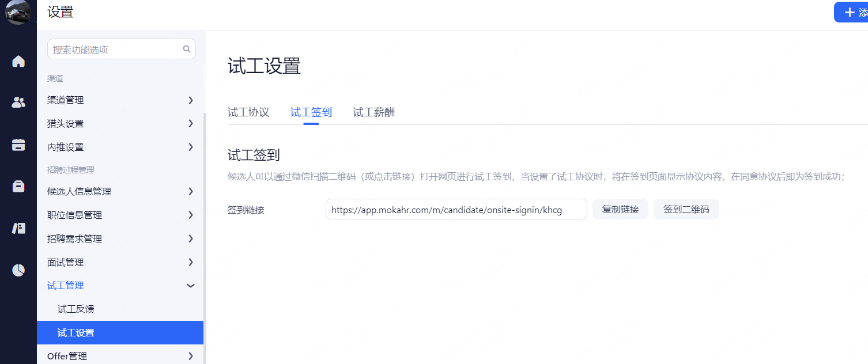Click the 复制链接 button
The image size is (868, 364).
tap(620, 210)
